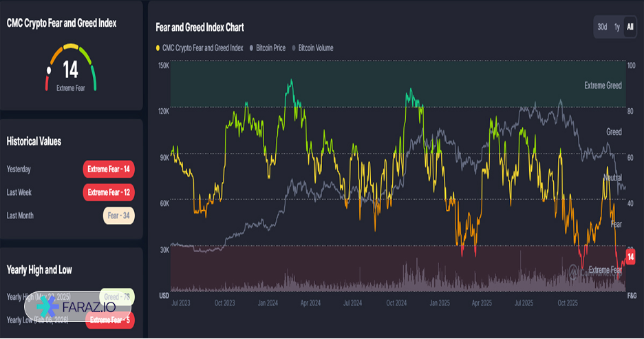Click the Oct 2024 axis label

click(396, 303)
